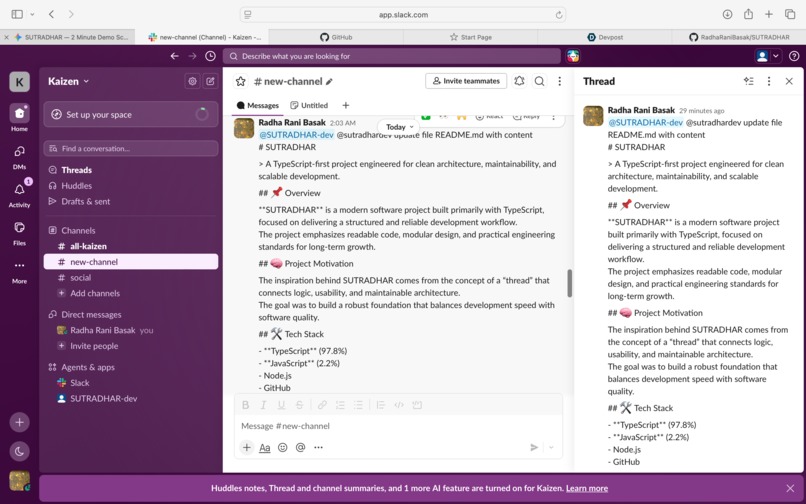Open the RadhaRaniBasak/SUTRADHAR browser tab
The height and width of the screenshot is (504, 806).
(739, 37)
